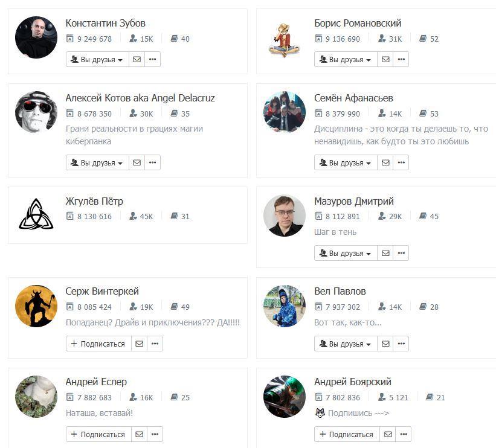Expand "Вы друзья" dropdown for Борис Романовский

pos(346,59)
